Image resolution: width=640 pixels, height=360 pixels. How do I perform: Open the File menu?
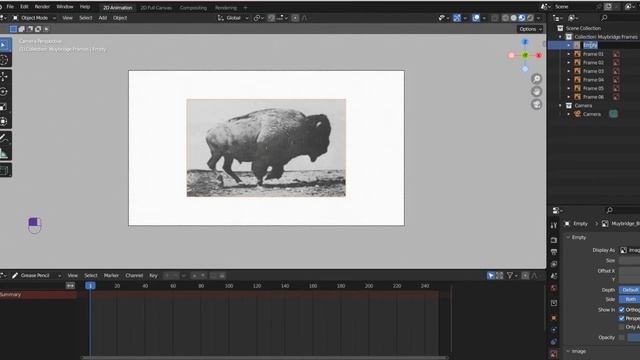tap(10, 7)
